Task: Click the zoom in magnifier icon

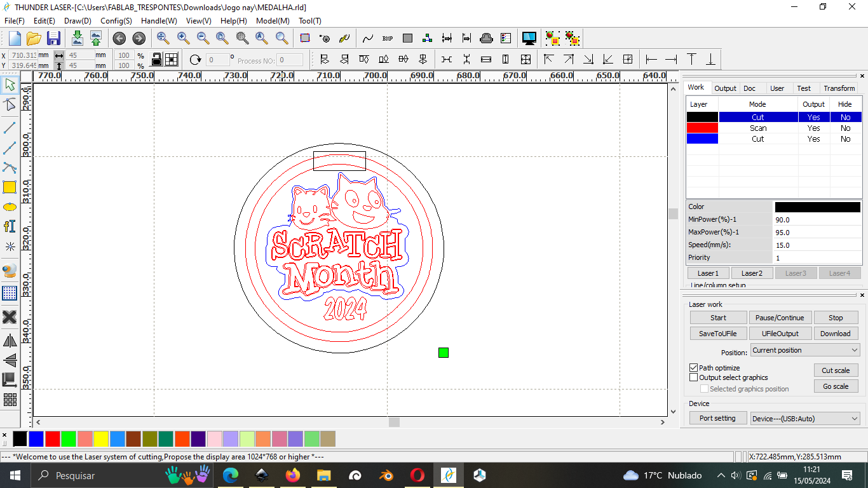Action: 183,38
